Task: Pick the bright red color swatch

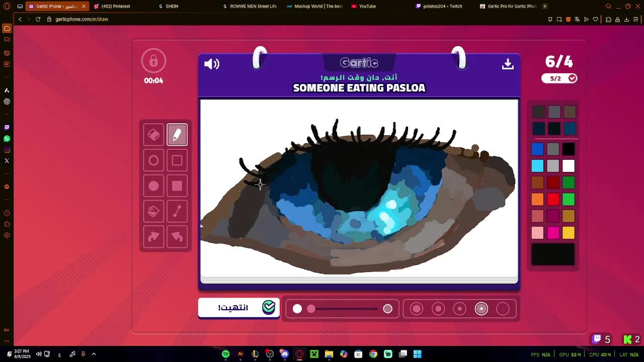Action: point(553,200)
